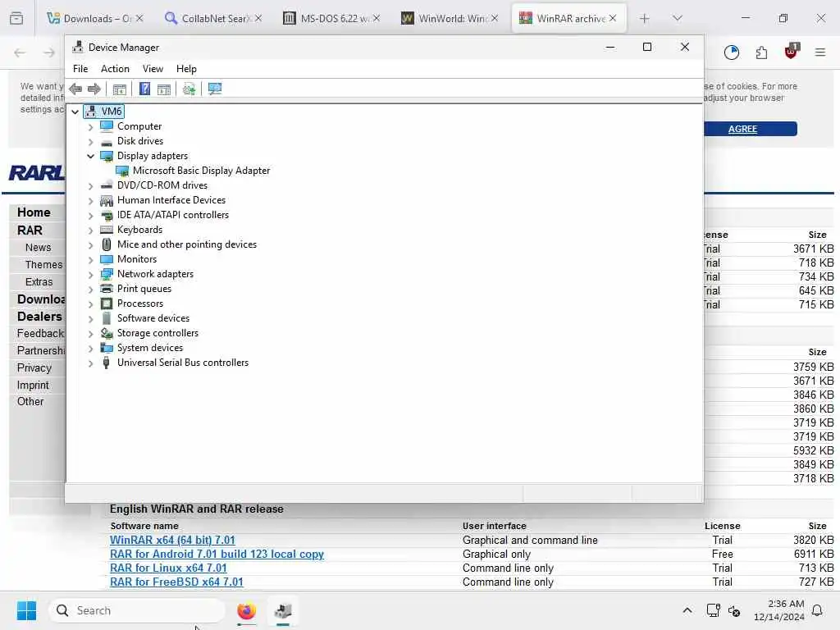Select Software devices tree item
This screenshot has height=630, width=840.
coord(153,318)
